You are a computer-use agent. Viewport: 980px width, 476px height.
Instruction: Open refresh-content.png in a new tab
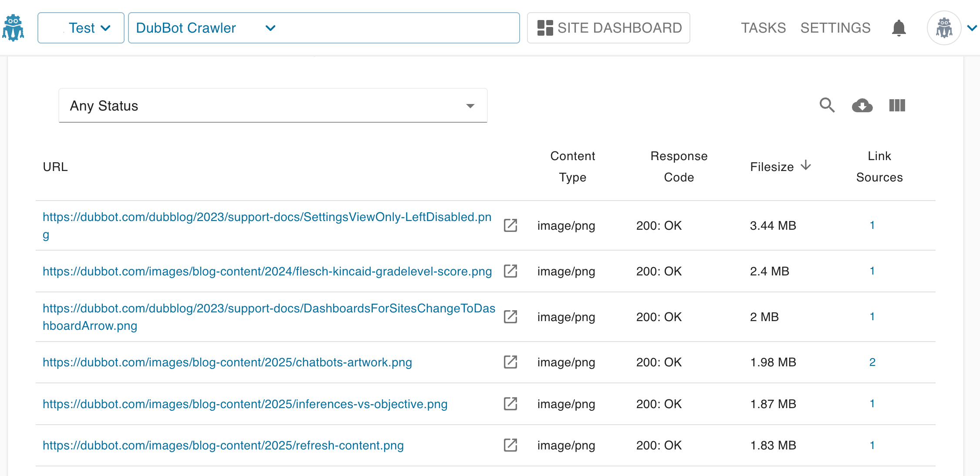510,445
